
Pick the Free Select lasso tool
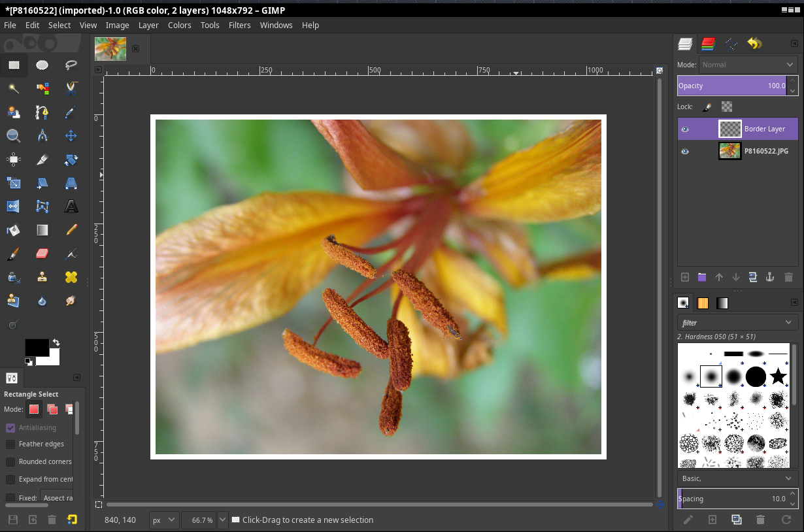tap(71, 65)
